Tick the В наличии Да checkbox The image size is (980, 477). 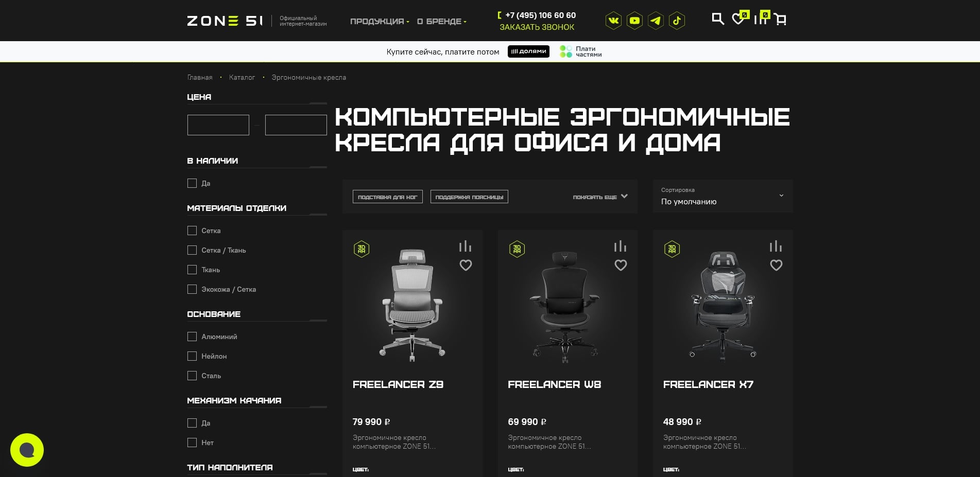(192, 183)
